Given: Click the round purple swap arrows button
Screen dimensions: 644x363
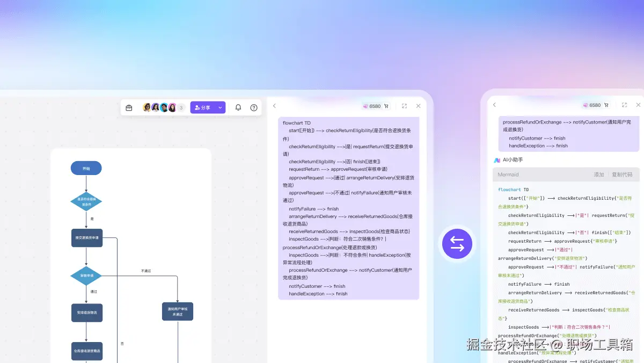Looking at the screenshot, I should tap(457, 244).
